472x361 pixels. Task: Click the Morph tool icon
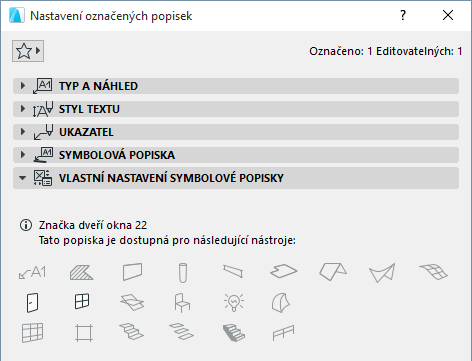pos(281,303)
